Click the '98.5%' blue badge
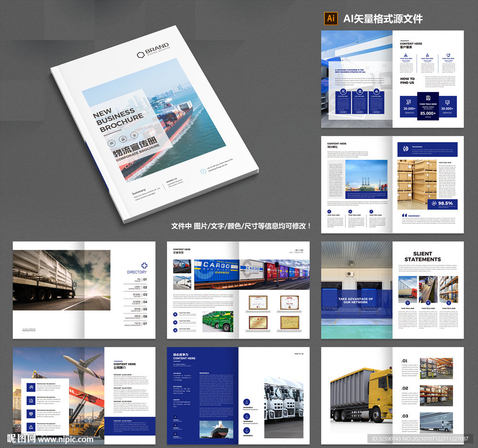Image resolution: width=478 pixels, height=448 pixels. 443,203
